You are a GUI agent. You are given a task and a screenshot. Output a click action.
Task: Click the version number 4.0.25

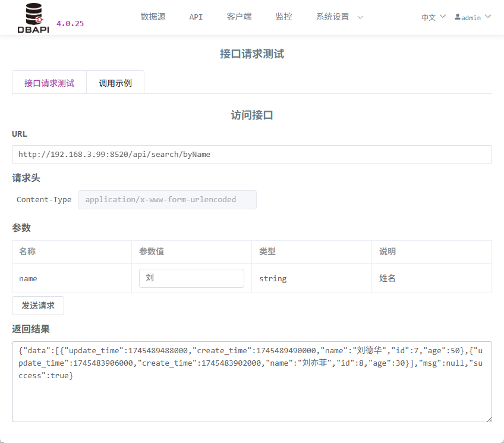point(70,23)
